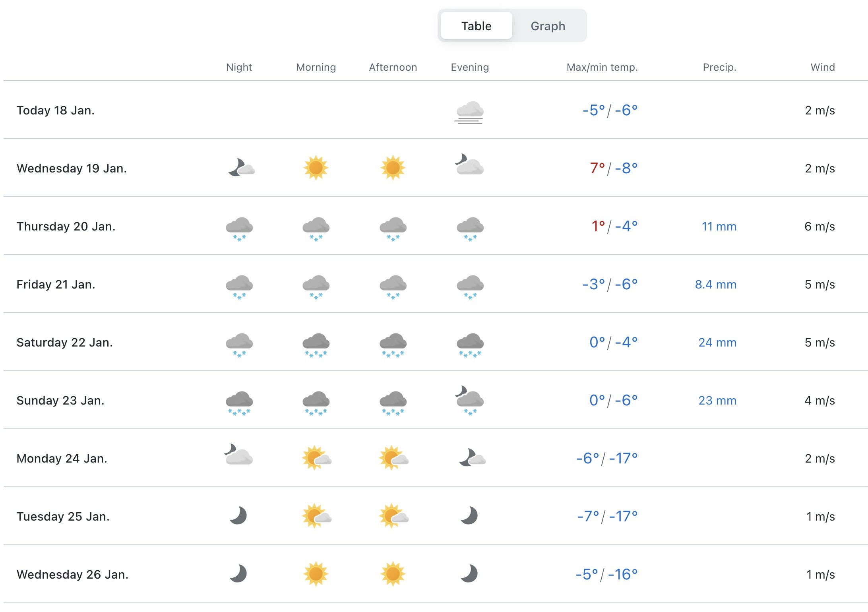Click Thursday 20 Jan. afternoon snow icon

pos(393,229)
